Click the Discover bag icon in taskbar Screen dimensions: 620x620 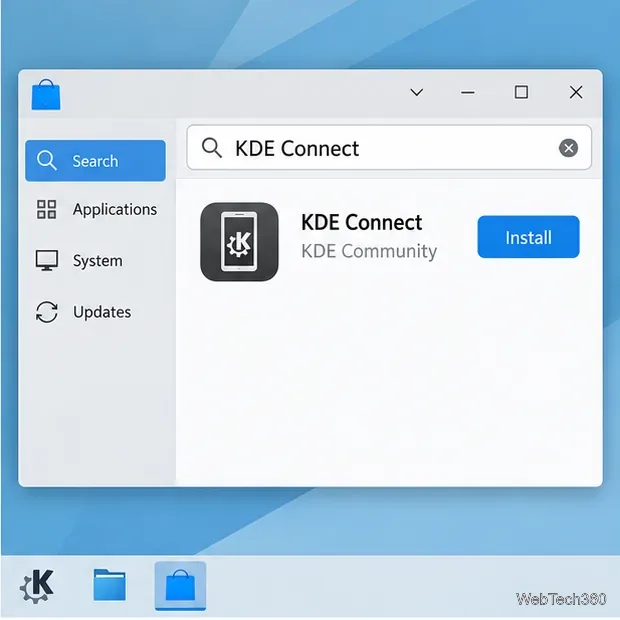point(180,586)
